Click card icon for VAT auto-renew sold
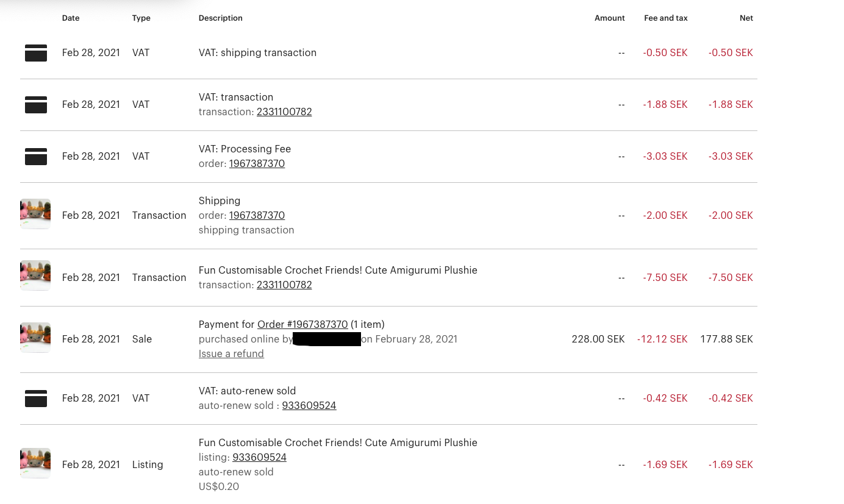Image resolution: width=844 pixels, height=504 pixels. tap(36, 399)
